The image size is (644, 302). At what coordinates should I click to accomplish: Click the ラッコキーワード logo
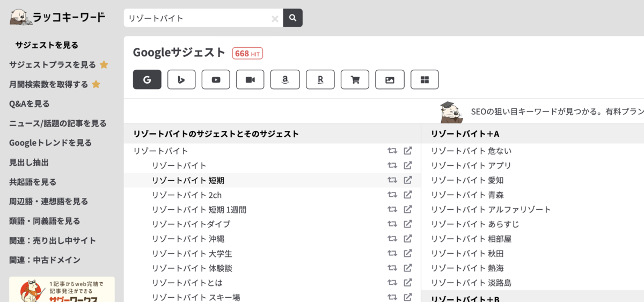pos(58,17)
